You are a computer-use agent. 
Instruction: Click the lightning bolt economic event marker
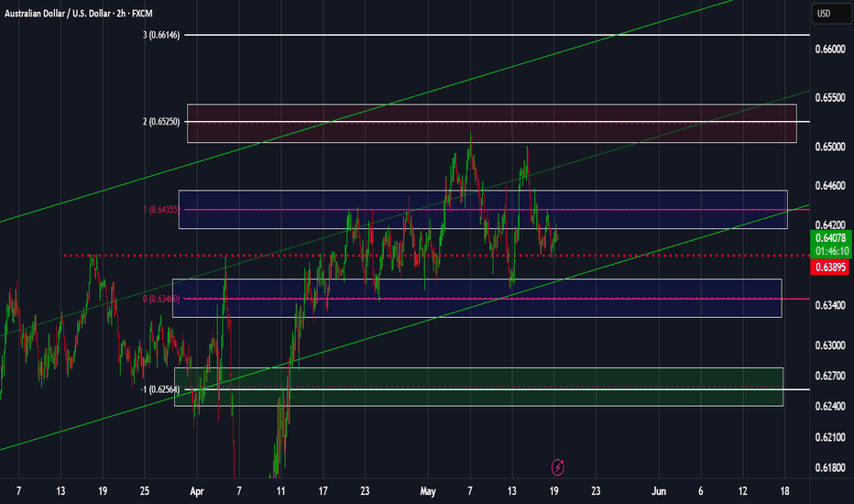558,467
